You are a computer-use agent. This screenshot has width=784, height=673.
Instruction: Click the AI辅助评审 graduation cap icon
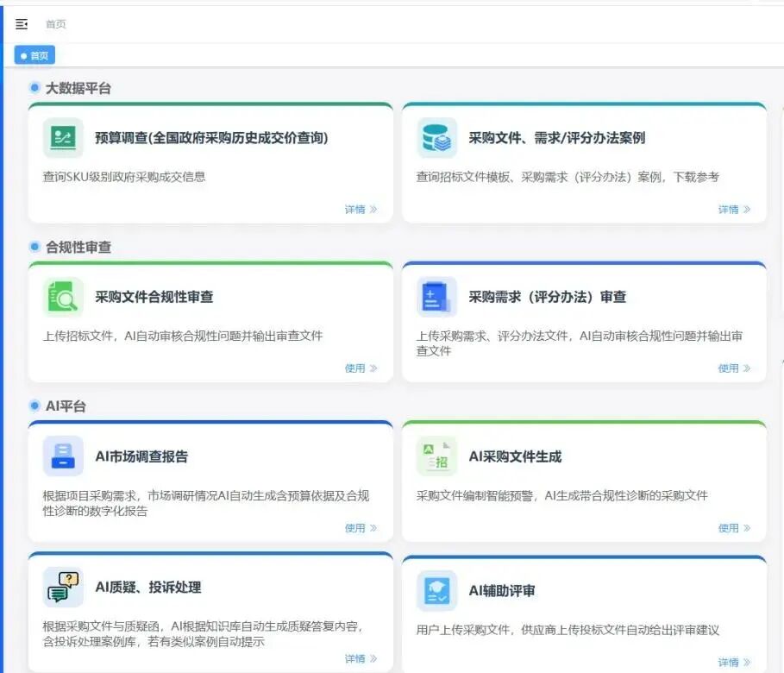[x=436, y=591]
